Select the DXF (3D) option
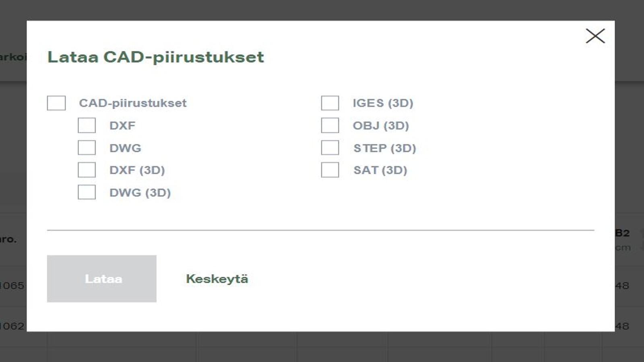This screenshot has height=362, width=644. point(87,170)
